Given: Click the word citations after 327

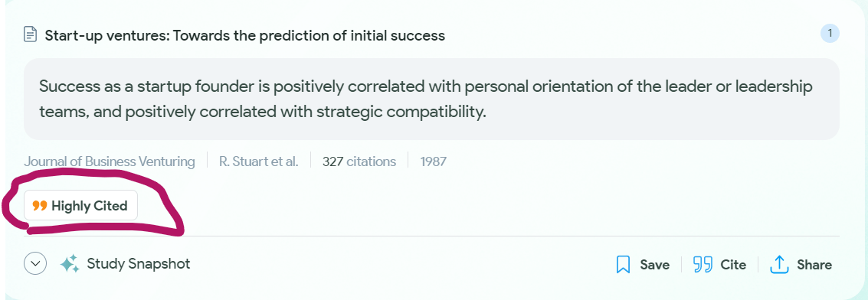Looking at the screenshot, I should pos(372,161).
